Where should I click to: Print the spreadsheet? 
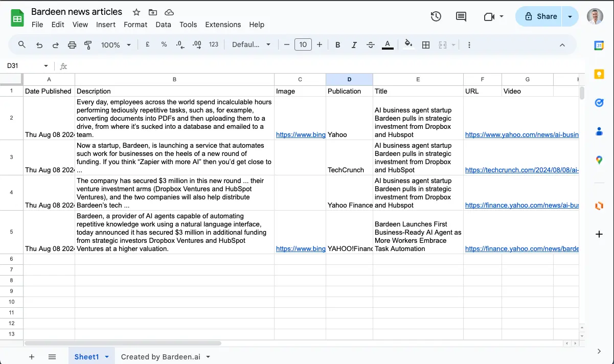72,45
